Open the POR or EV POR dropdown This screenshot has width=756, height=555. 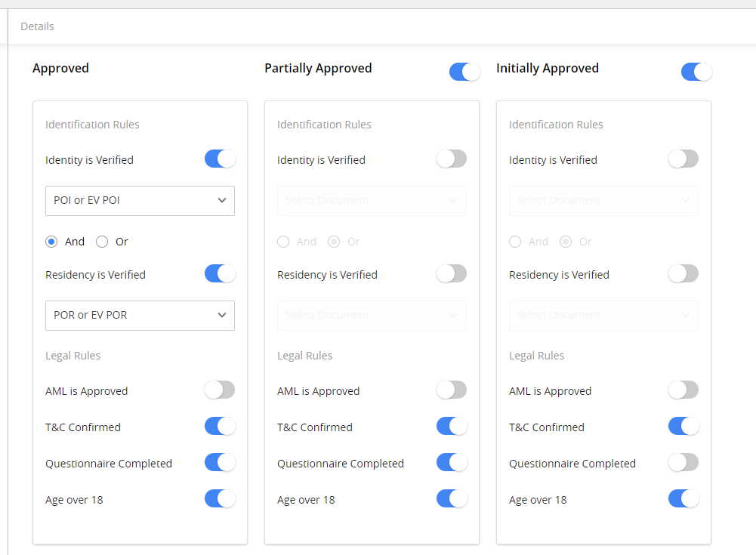click(140, 315)
